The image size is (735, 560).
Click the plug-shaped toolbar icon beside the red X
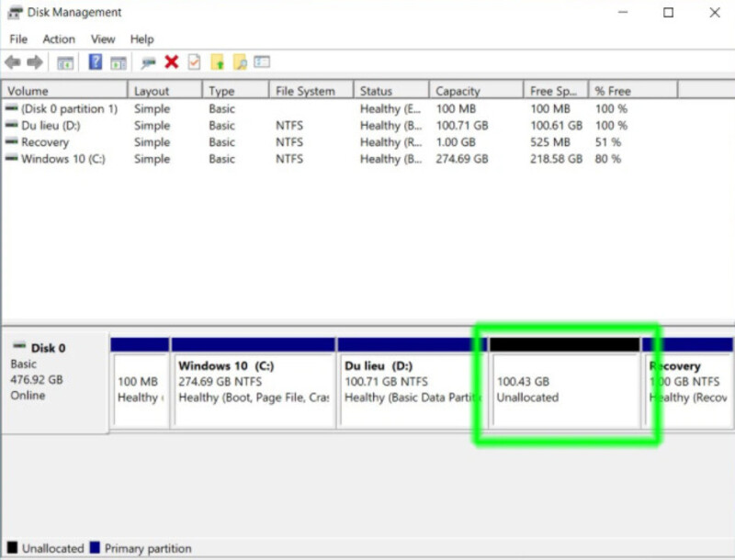click(x=148, y=62)
